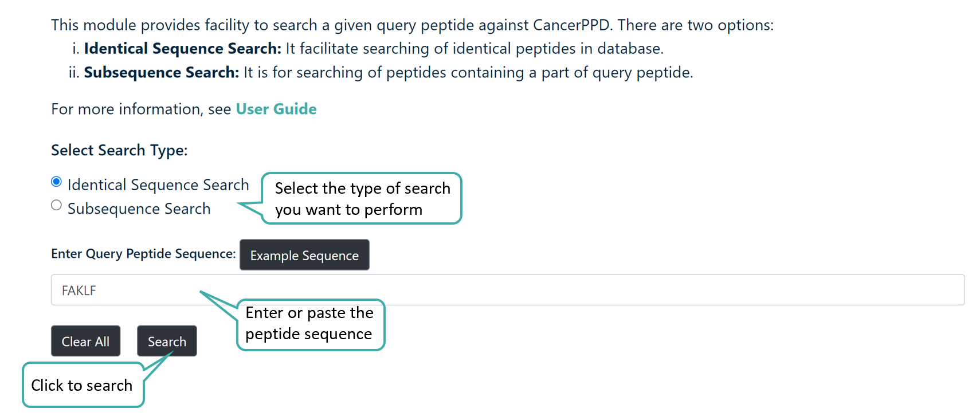Navigate to the User Guide page
Screen dimensions: 980x416
tap(276, 109)
